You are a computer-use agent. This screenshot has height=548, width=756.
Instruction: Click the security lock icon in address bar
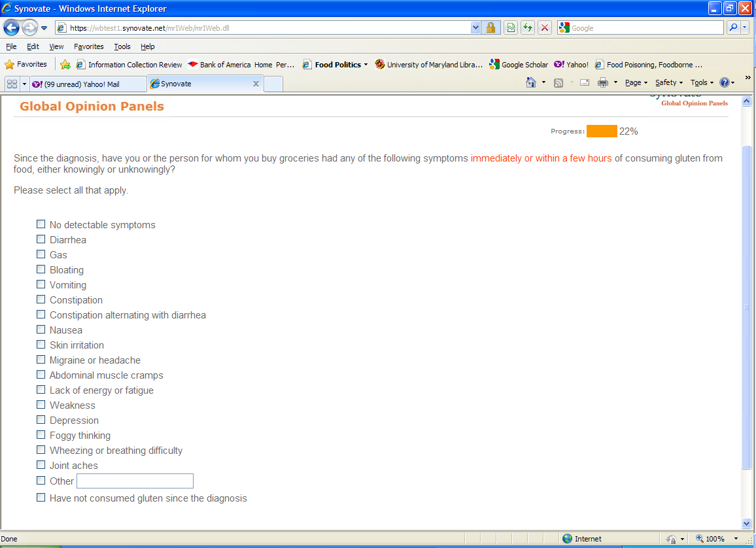coord(490,27)
